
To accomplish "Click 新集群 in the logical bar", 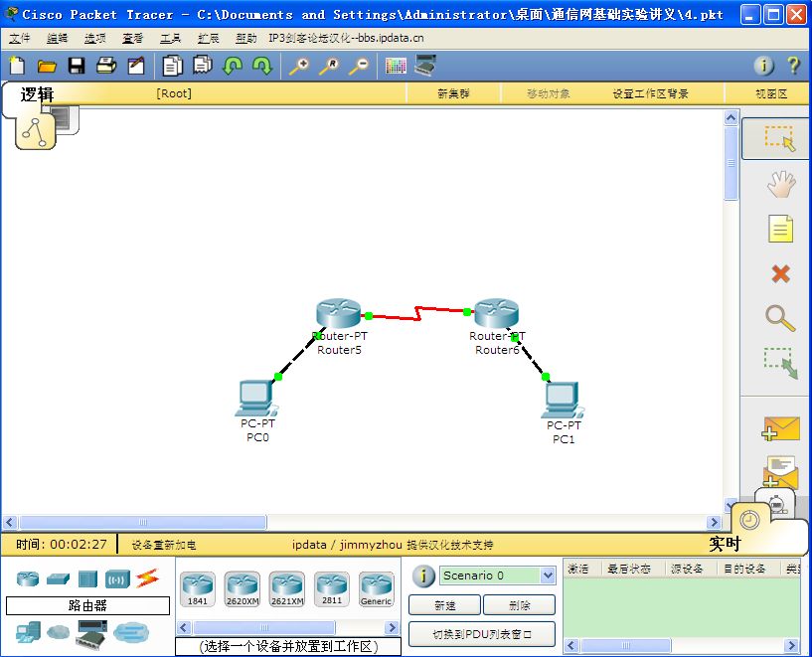I will pos(453,93).
